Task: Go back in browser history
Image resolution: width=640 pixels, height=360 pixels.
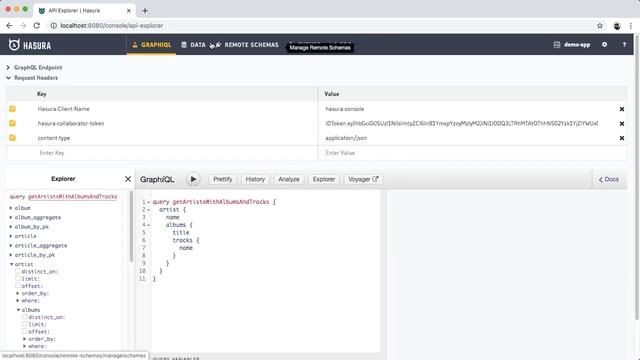Action: pyautogui.click(x=9, y=25)
